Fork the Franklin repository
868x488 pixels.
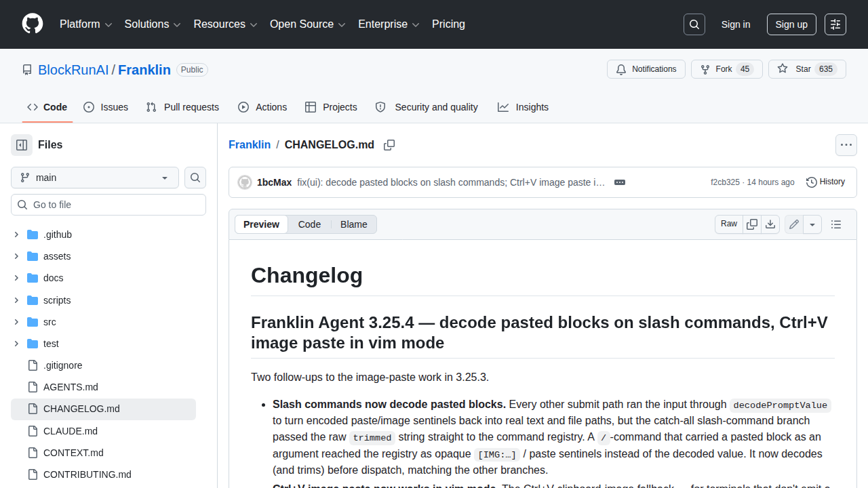click(x=726, y=69)
